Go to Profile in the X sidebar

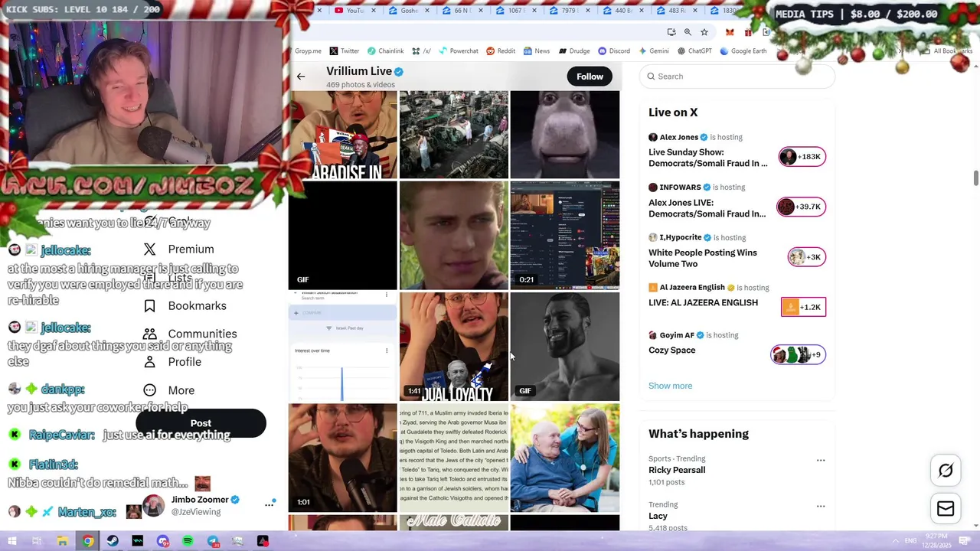[172, 362]
